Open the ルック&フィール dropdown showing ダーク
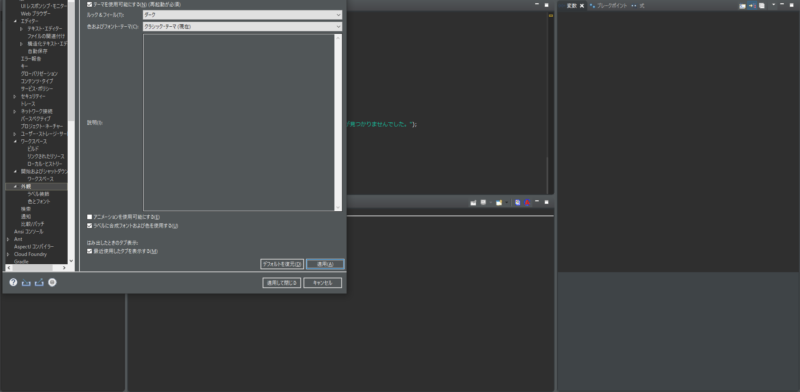The height and width of the screenshot is (392, 800). [242, 15]
